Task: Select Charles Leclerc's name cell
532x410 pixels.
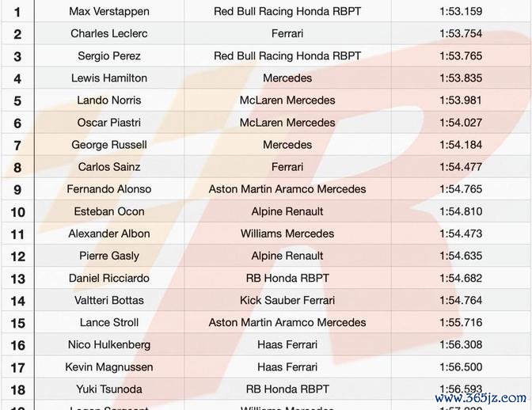Action: point(109,34)
